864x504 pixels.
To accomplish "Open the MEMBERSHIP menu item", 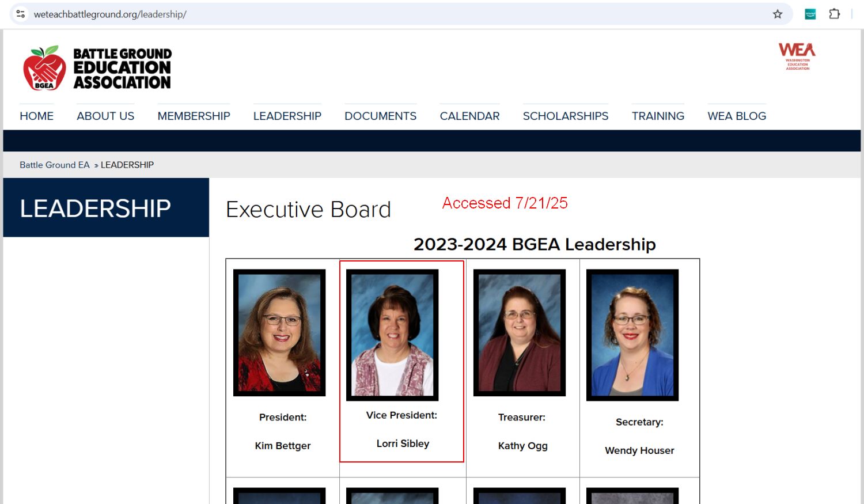I will click(194, 116).
